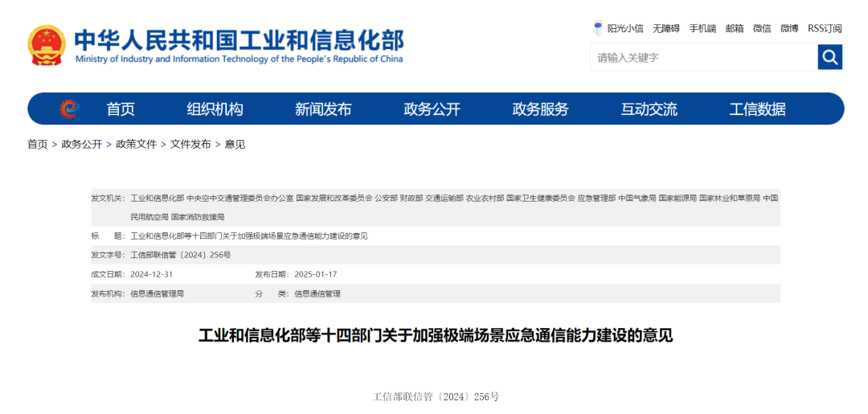The image size is (868, 414).
Task: Click 国家能源局 in agencies list
Action: point(678,198)
